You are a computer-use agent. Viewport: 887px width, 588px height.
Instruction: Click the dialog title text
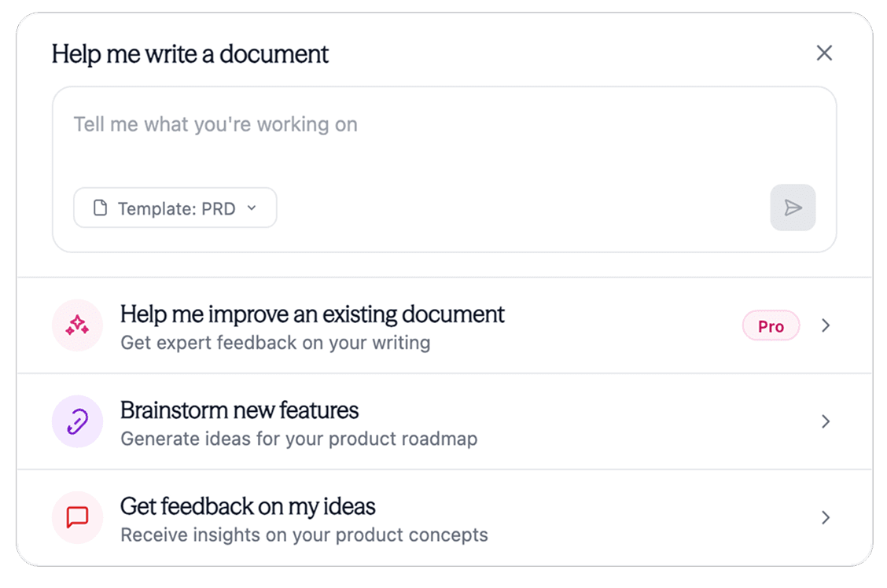pyautogui.click(x=190, y=53)
